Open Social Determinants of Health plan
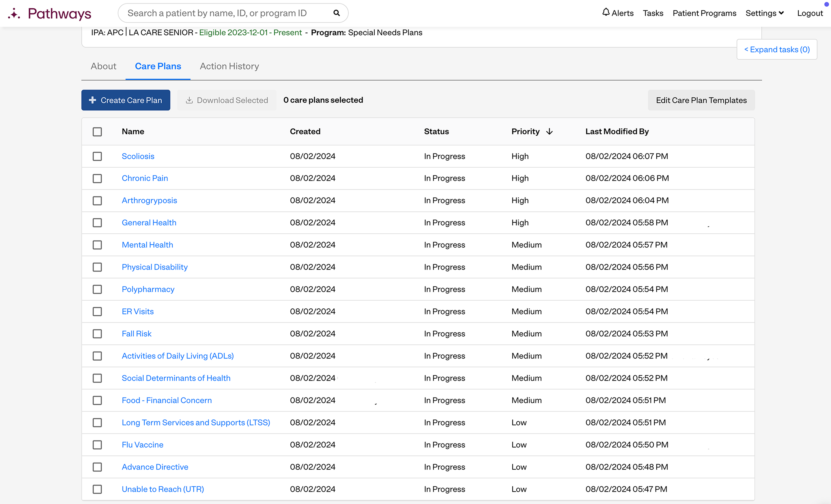This screenshot has width=831, height=504. pos(176,378)
